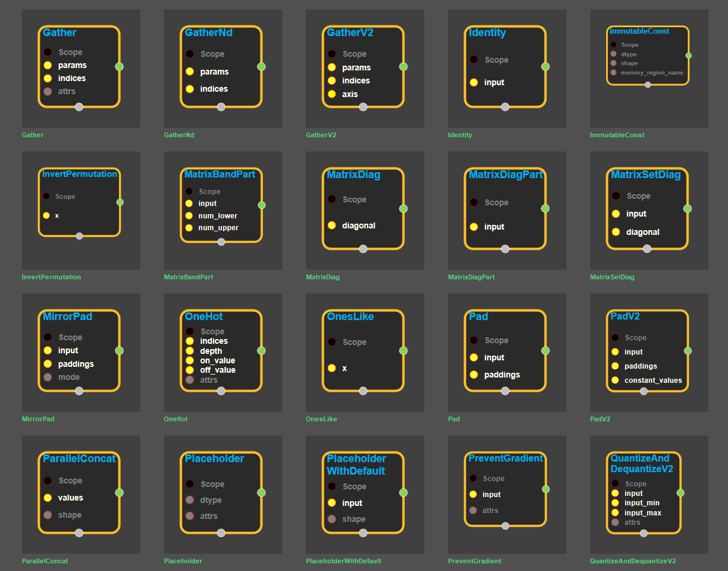The height and width of the screenshot is (571, 728).
Task: Click the greyed mode port on MirrorPad
Action: coord(48,377)
